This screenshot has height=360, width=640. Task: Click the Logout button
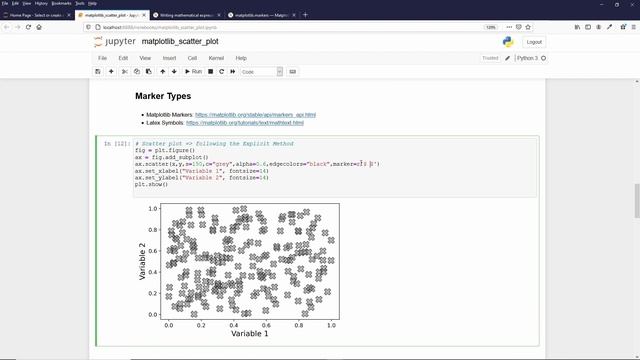534,42
